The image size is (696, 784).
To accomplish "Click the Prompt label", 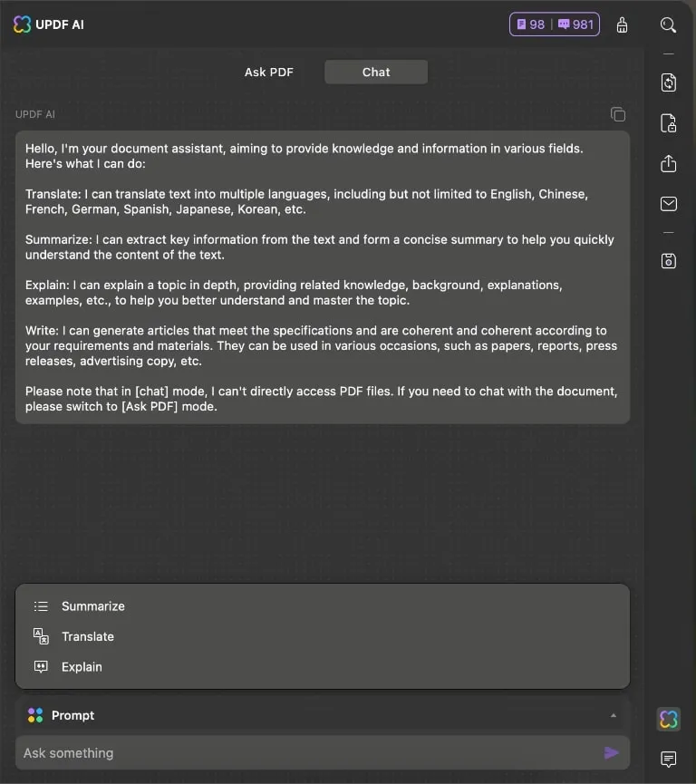I will (73, 715).
